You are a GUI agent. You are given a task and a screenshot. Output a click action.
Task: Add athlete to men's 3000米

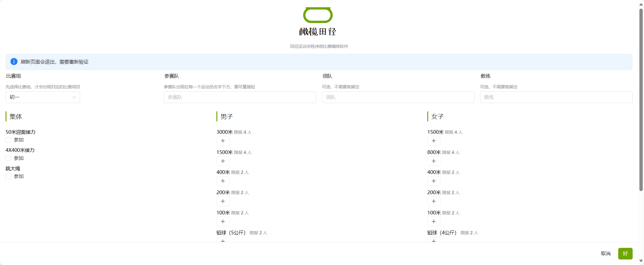(223, 141)
